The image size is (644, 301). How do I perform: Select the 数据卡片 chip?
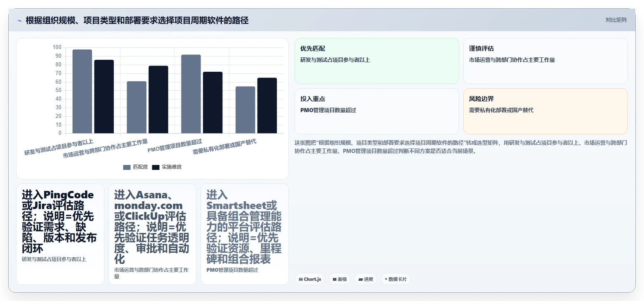396,279
